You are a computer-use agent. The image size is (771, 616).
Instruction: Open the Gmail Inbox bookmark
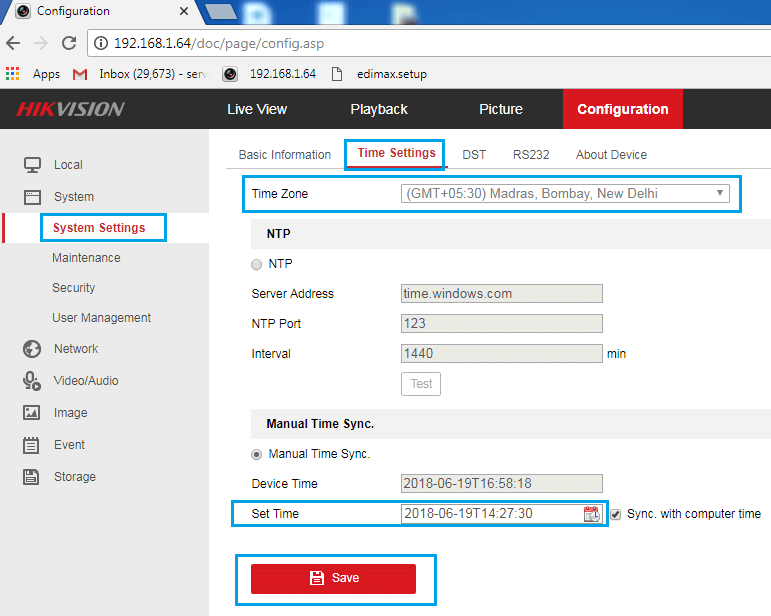pyautogui.click(x=140, y=74)
